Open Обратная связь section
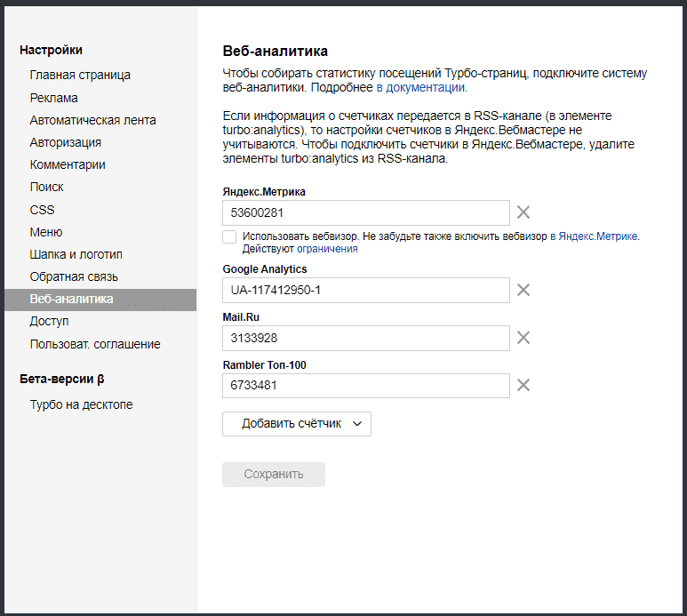 click(x=74, y=277)
